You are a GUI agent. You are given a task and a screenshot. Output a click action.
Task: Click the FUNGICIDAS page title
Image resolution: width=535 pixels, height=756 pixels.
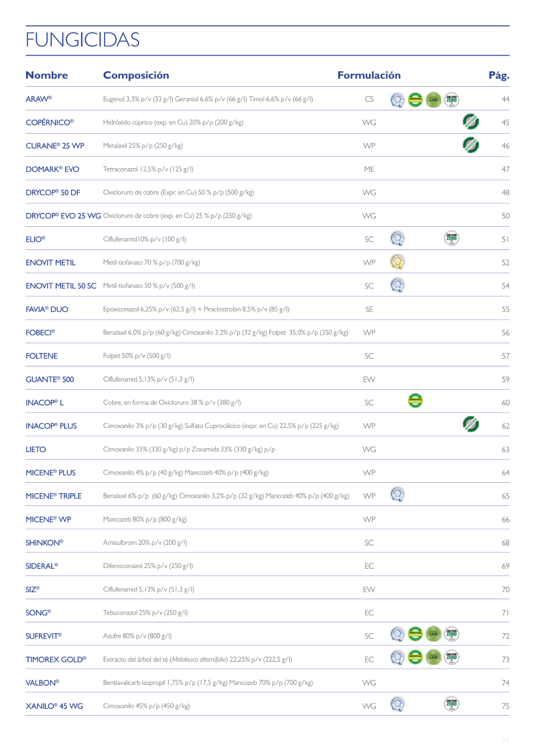coord(83,40)
